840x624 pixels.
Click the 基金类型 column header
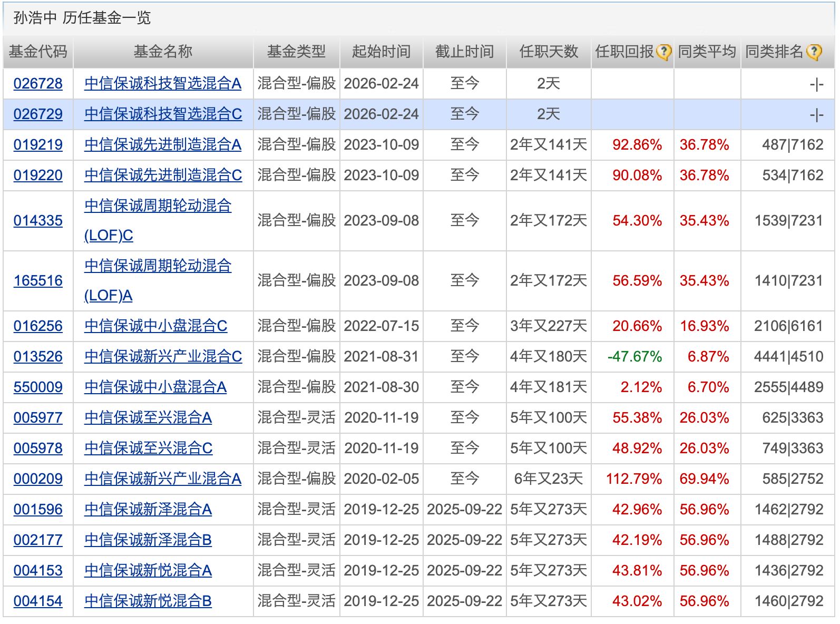click(296, 52)
